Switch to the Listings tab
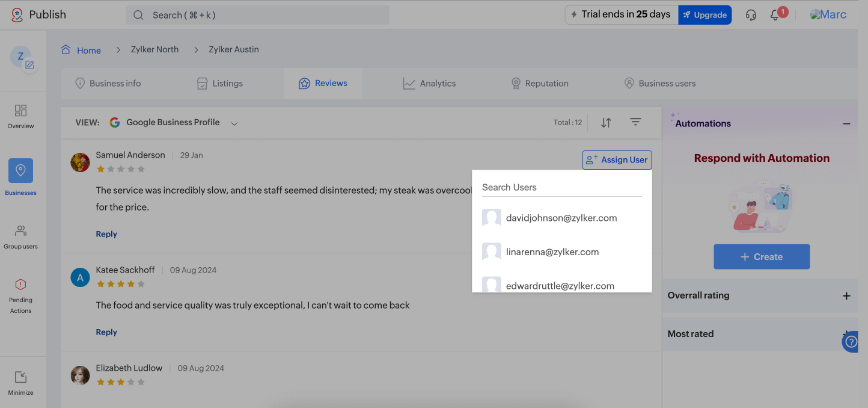Screen dimensions: 868x408 [x=220, y=84]
